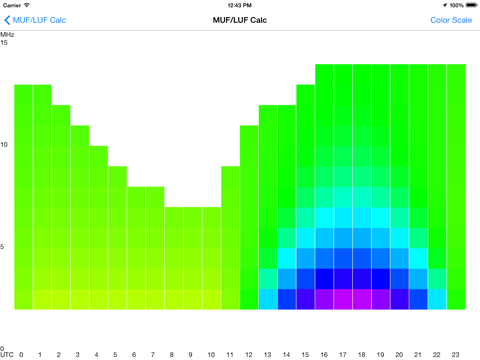Open the Color Scale view

pos(451,20)
